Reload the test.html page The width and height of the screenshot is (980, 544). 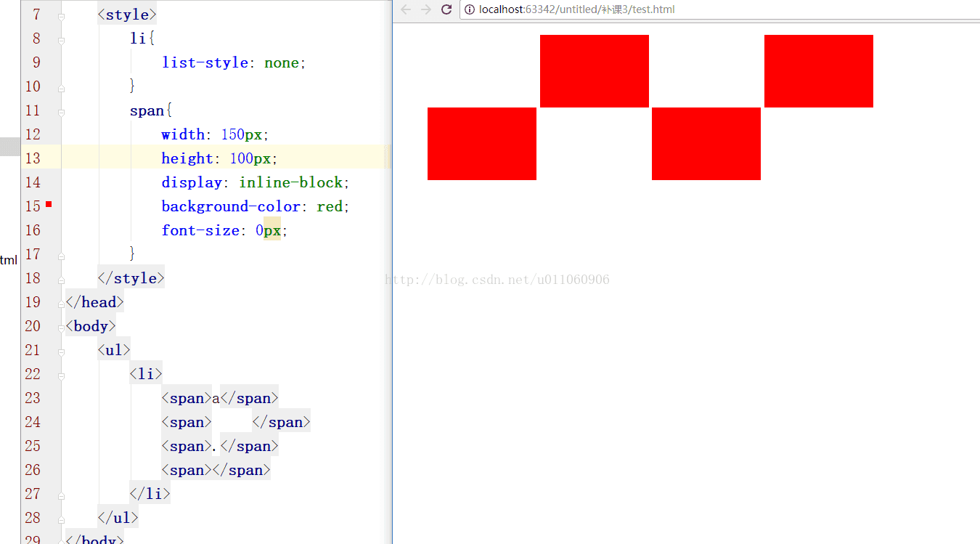click(446, 9)
